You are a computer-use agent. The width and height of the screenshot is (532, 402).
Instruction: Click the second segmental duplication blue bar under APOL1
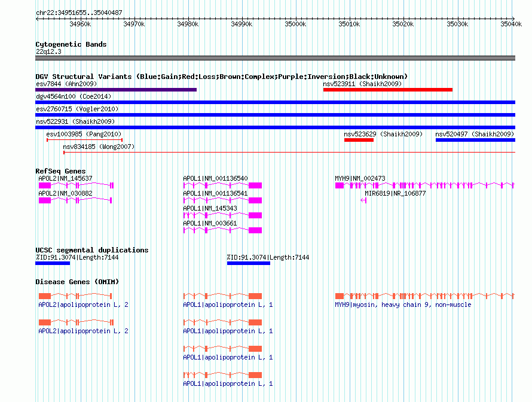pos(249,263)
